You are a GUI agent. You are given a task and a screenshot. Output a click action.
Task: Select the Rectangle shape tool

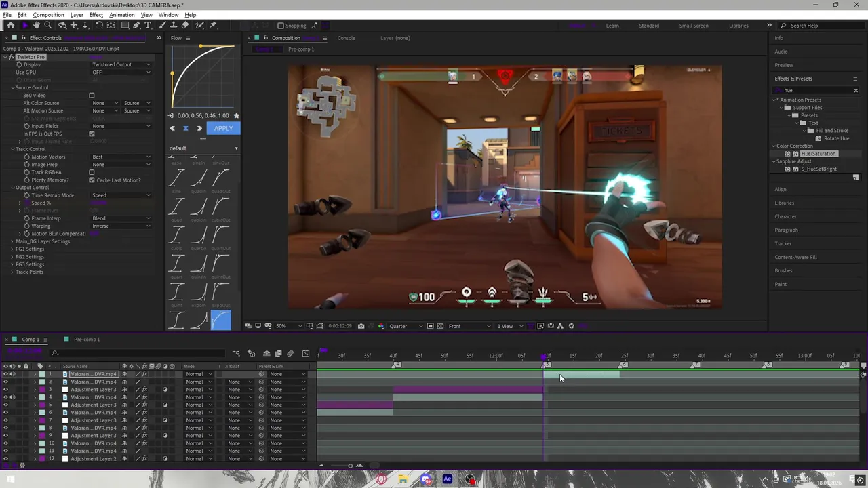125,25
